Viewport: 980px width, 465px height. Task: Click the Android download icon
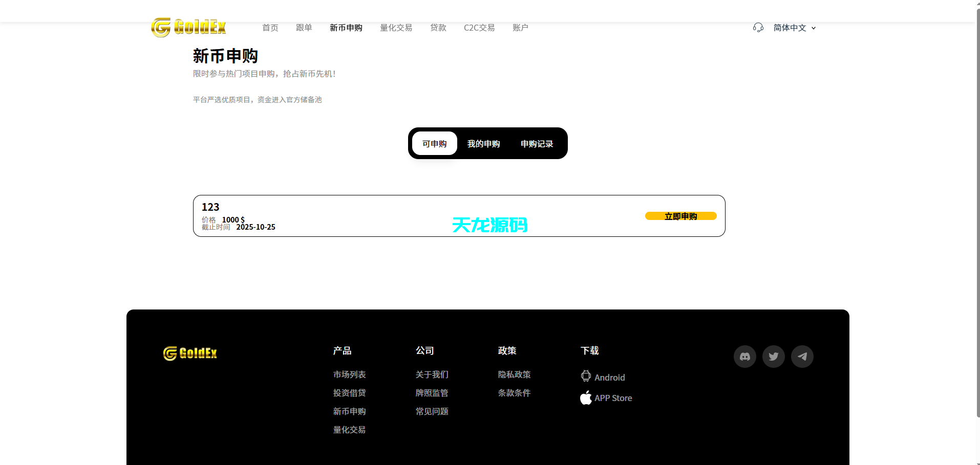(585, 376)
